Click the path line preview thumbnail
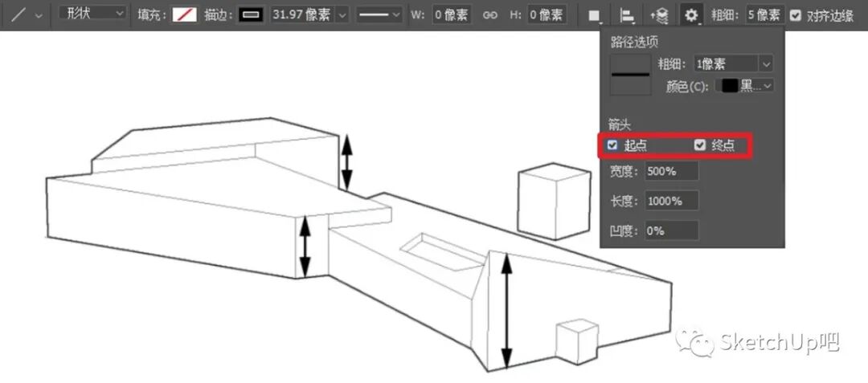Viewport: 868px width, 383px height. 630,74
